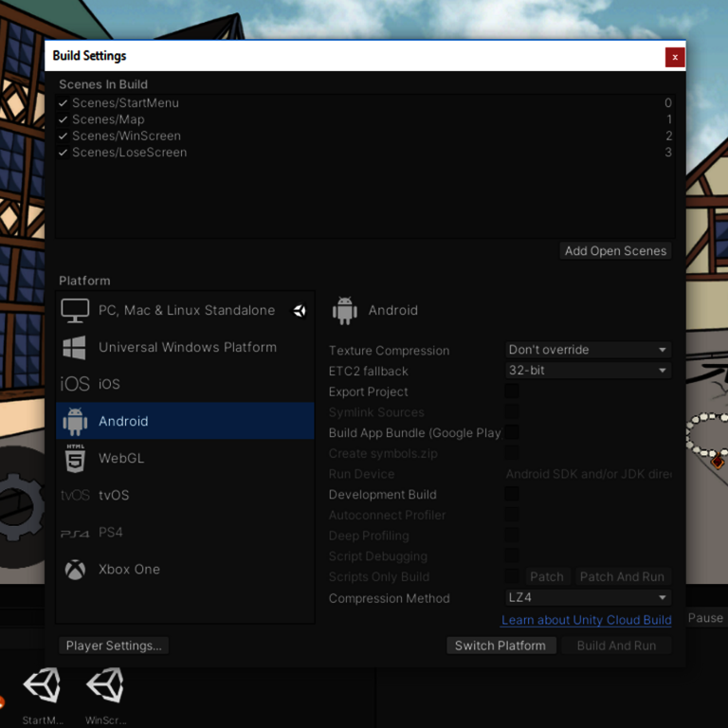This screenshot has width=728, height=728.
Task: Select the WebGL platform entry
Action: (x=185, y=458)
